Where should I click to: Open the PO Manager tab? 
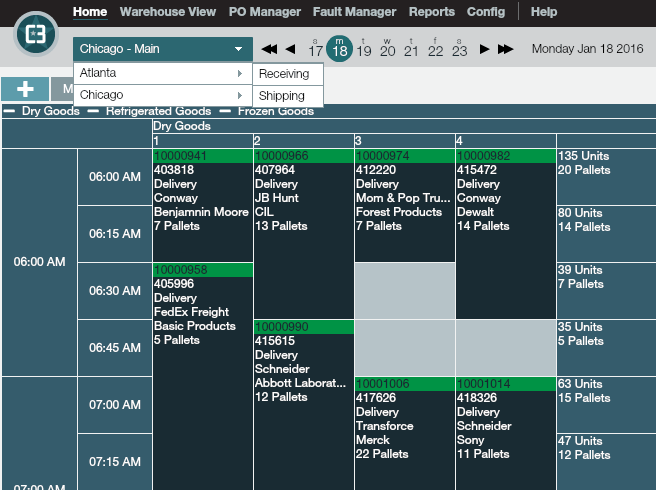tap(264, 12)
